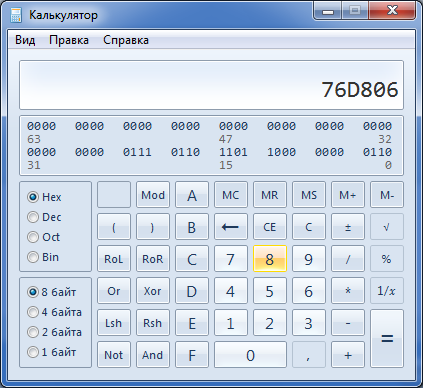Click the MS memory store button
The width and height of the screenshot is (423, 388).
coord(309,195)
